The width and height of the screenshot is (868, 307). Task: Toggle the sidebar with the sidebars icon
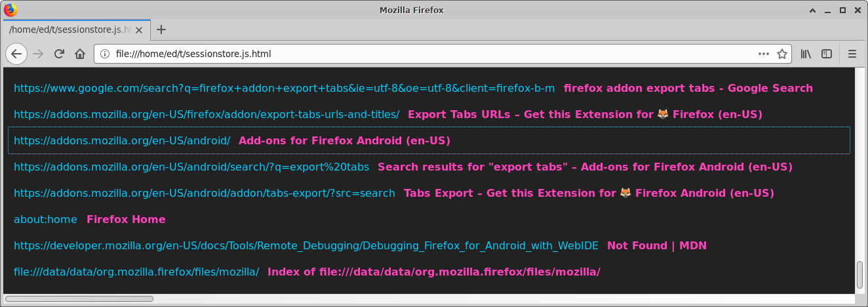coord(827,54)
